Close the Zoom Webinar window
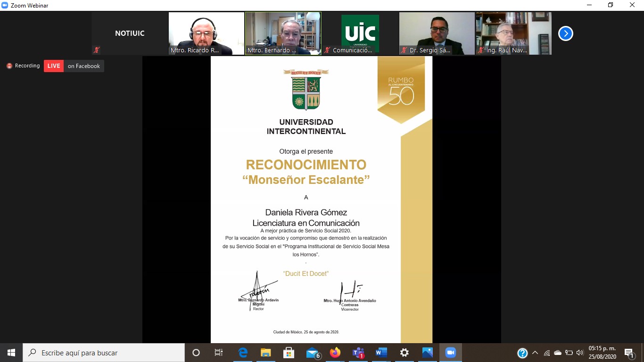Image resolution: width=644 pixels, height=362 pixels. (633, 5)
